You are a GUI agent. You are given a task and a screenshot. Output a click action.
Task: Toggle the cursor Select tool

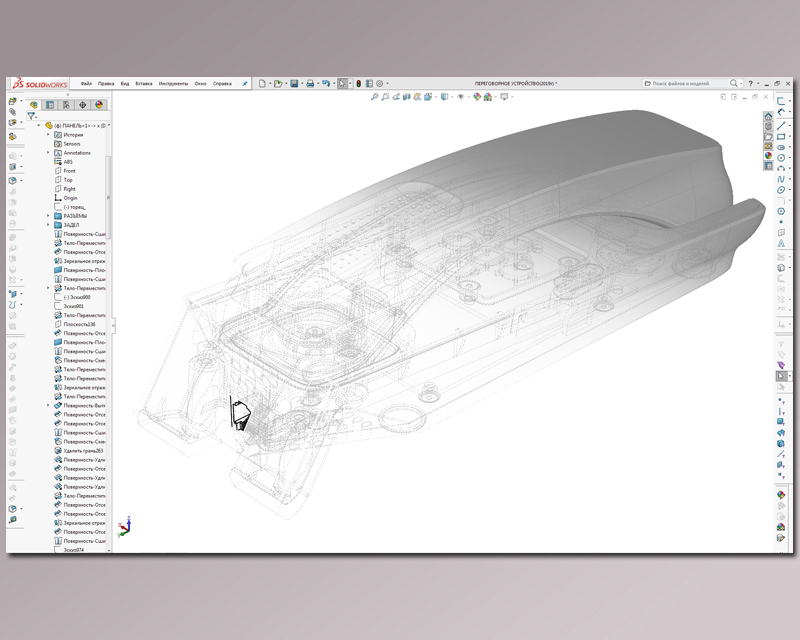click(x=342, y=84)
